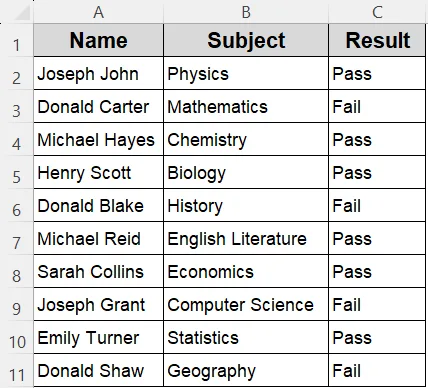Select Donald Shaw's Fail result cell
This screenshot has width=428, height=388.
pos(377,370)
